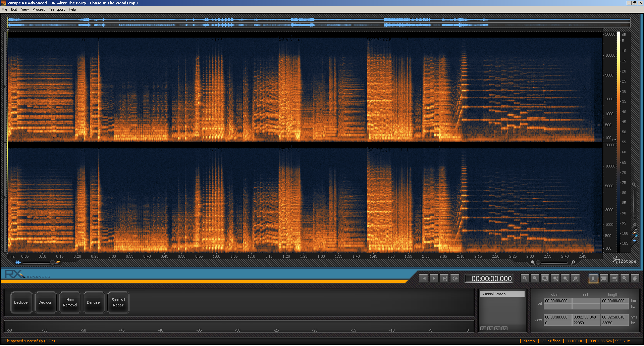The width and height of the screenshot is (644, 346).
Task: Select snapshot slot B
Action: (490, 328)
